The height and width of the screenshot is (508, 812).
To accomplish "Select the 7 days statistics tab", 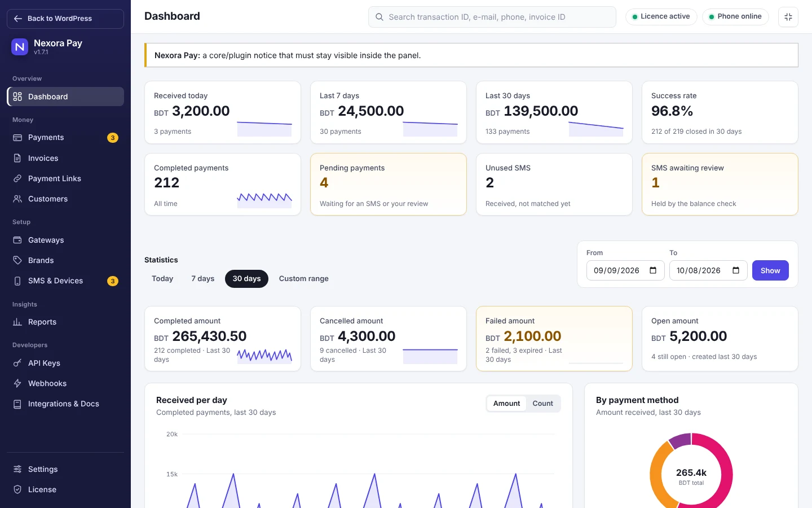I will [203, 279].
